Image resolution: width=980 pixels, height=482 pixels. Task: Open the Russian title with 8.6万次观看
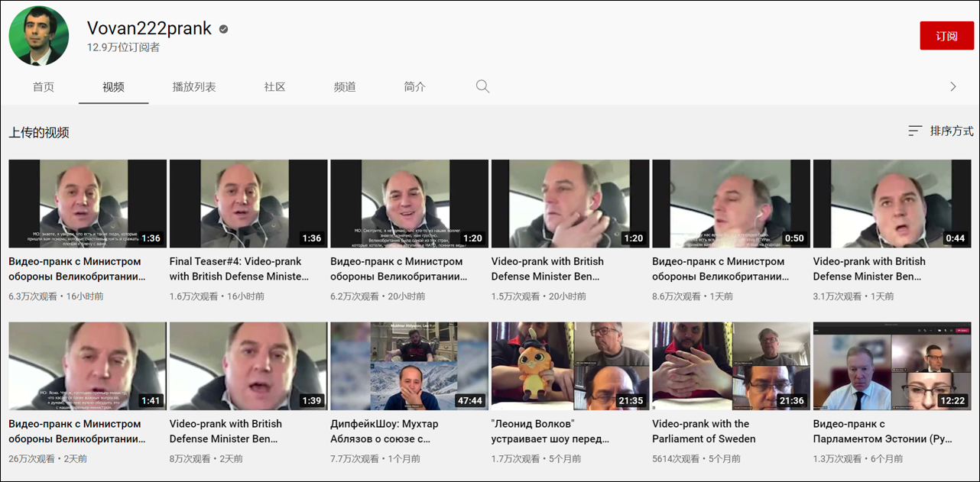click(721, 269)
